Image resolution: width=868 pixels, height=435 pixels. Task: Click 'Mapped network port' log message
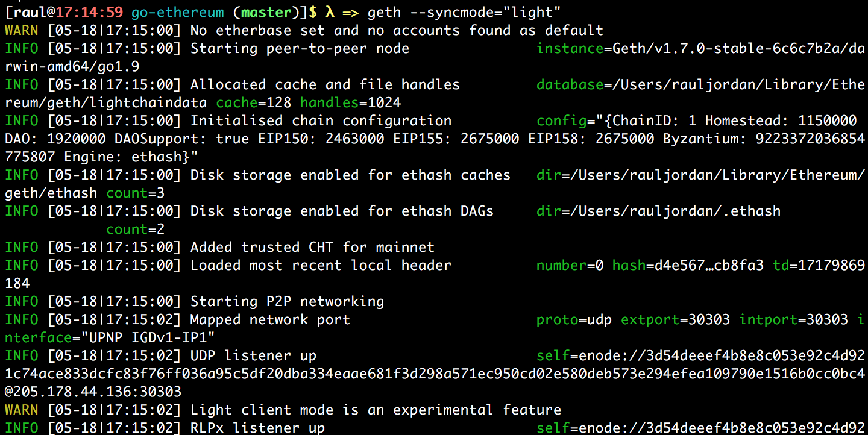pyautogui.click(x=270, y=319)
